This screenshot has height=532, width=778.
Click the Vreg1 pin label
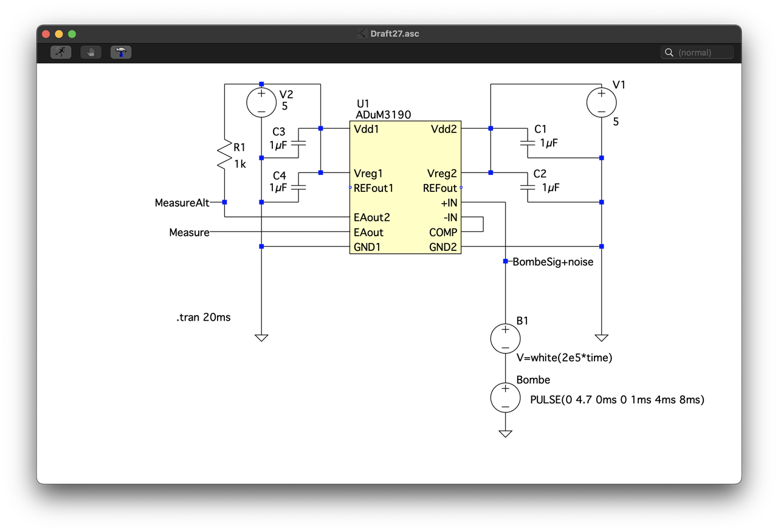(368, 173)
